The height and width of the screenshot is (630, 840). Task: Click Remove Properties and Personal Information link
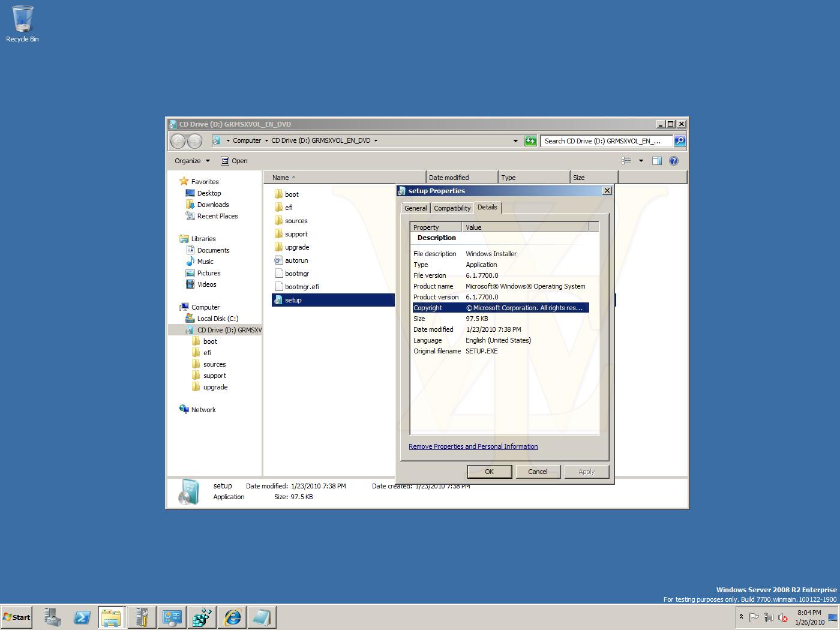point(473,446)
